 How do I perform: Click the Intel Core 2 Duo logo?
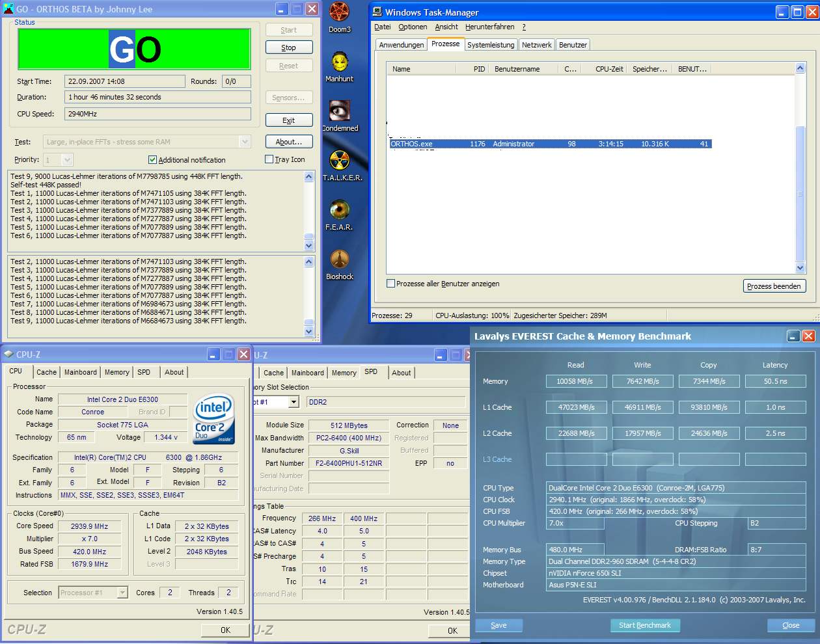tap(214, 418)
